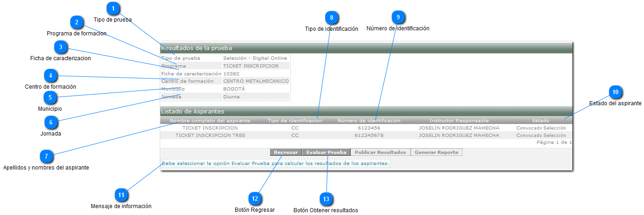644x215 pixels.
Task: Click the Tipo de prueba label
Action: (181, 58)
